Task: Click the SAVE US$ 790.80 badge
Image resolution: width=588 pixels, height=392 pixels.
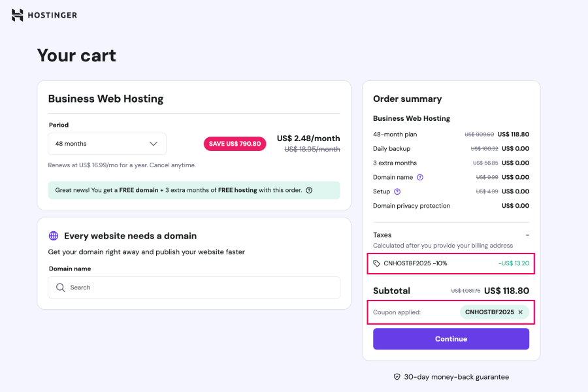Action: (x=235, y=144)
